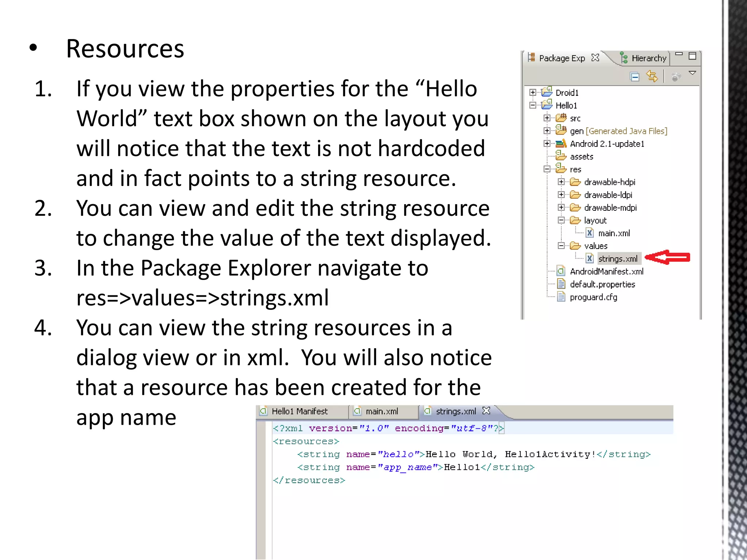
Task: Select strings.xml in the values folder
Action: (x=618, y=258)
